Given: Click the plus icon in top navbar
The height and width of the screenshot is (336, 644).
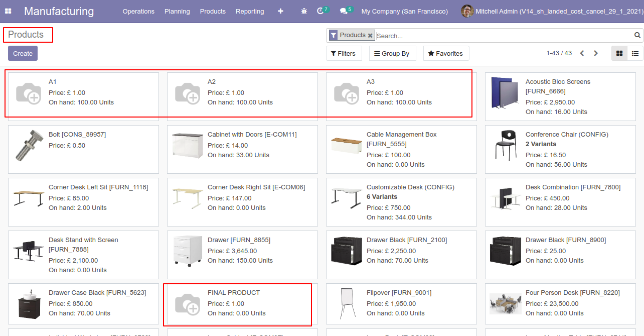Looking at the screenshot, I should click(x=280, y=11).
